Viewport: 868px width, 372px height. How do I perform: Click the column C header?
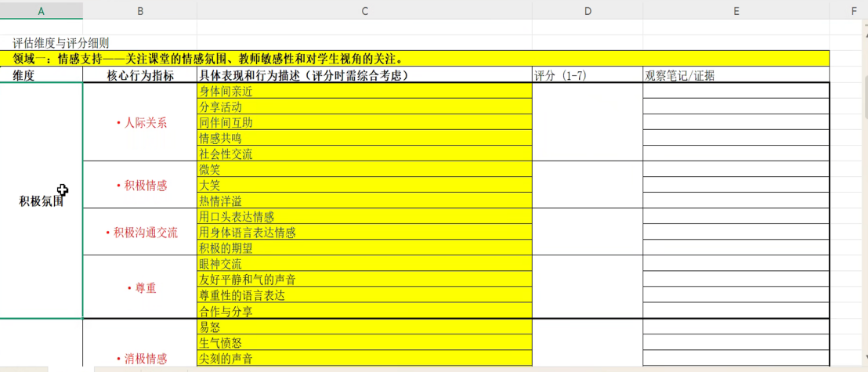[x=364, y=10]
